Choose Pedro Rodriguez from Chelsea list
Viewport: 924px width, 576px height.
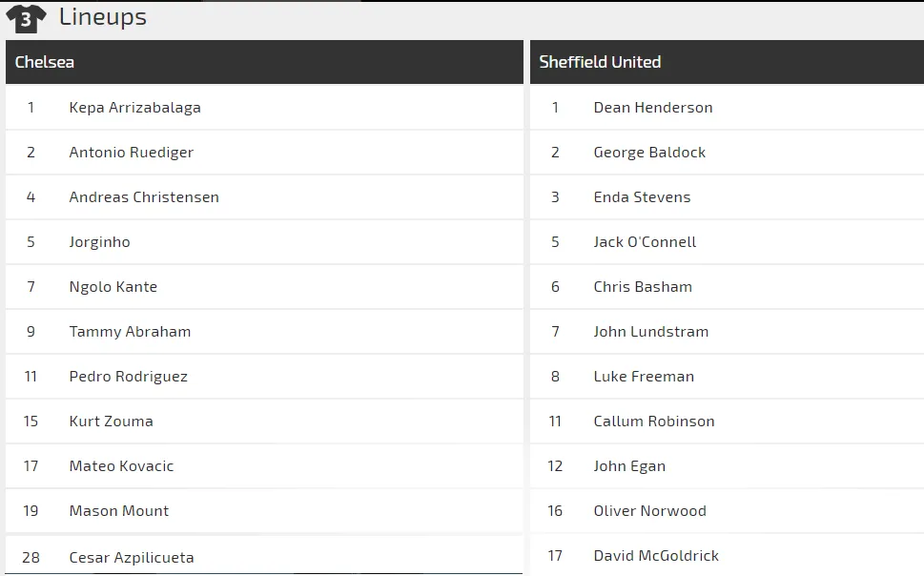tap(128, 377)
